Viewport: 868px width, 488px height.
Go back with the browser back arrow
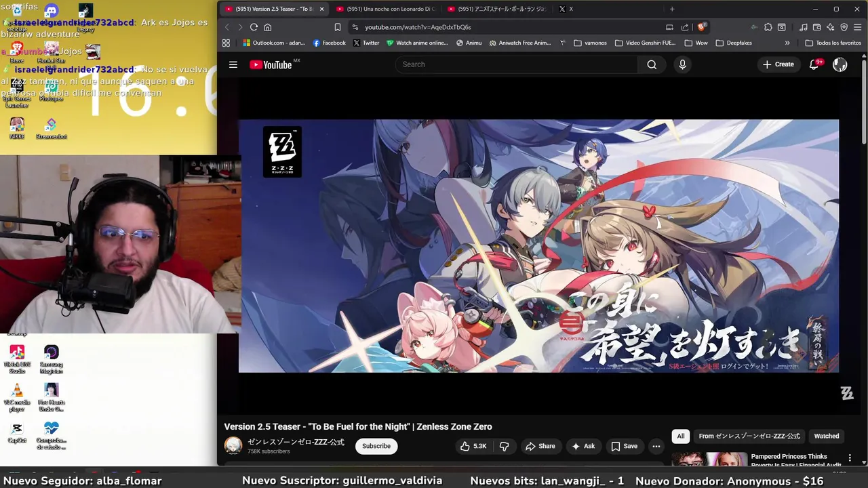(x=227, y=27)
